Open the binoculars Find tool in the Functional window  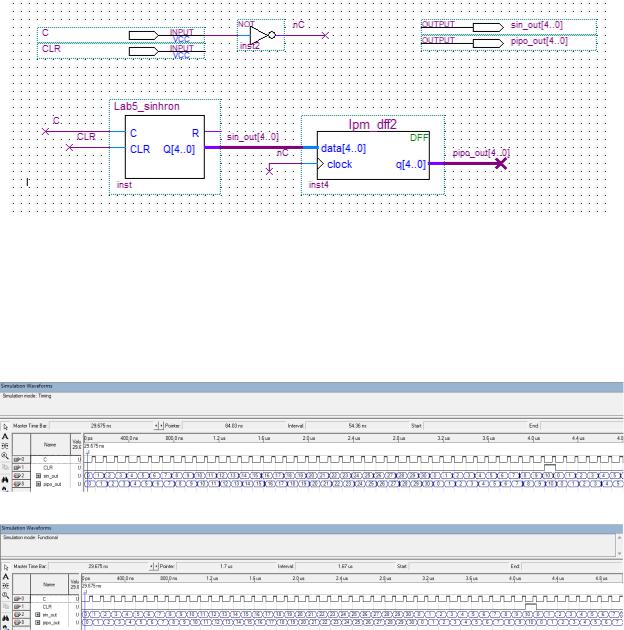click(x=6, y=618)
